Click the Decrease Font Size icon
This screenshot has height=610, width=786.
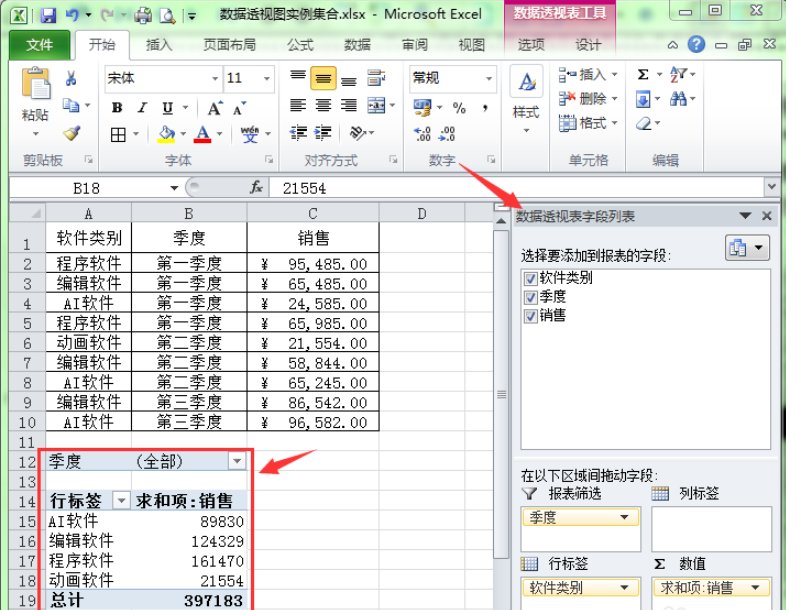[239, 108]
